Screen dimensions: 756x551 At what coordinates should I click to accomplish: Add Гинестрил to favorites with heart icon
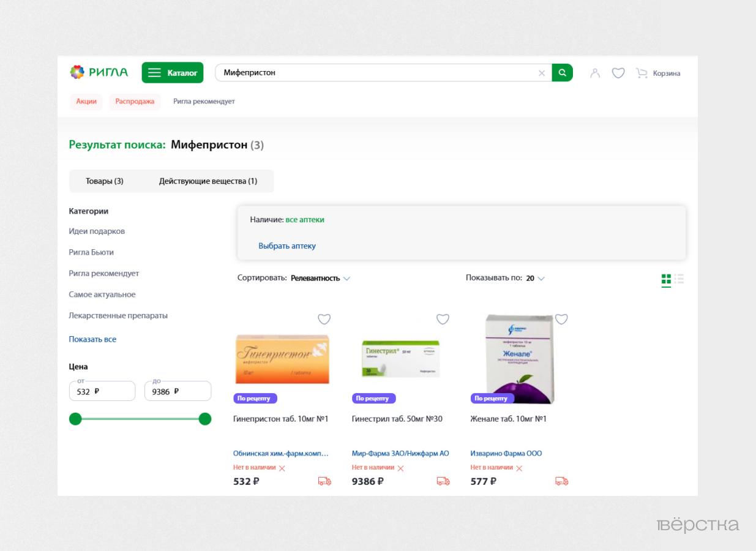(443, 319)
